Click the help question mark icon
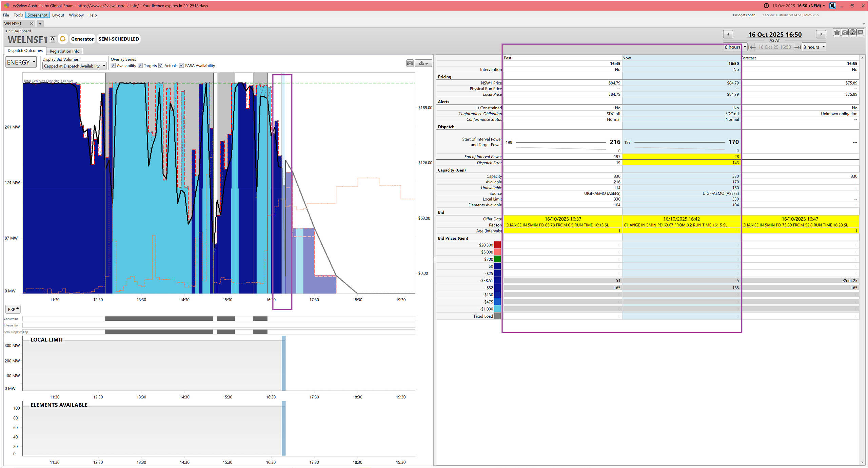868x468 pixels. click(852, 33)
